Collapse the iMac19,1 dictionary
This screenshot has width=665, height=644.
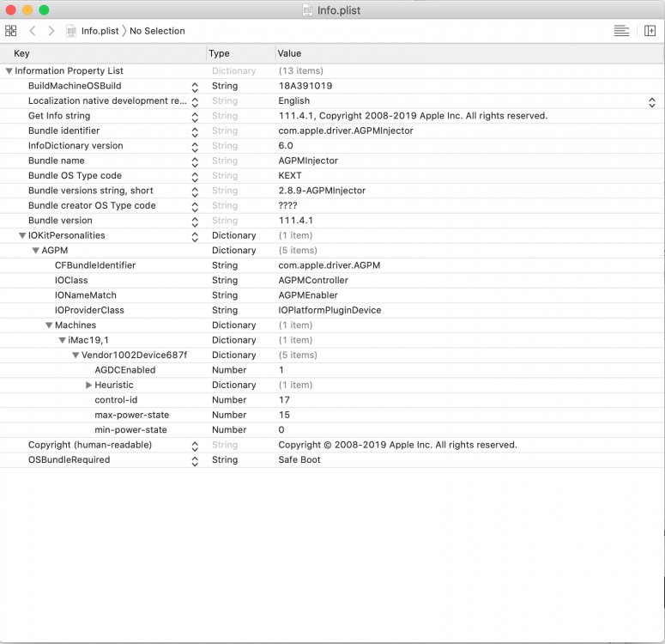point(63,340)
